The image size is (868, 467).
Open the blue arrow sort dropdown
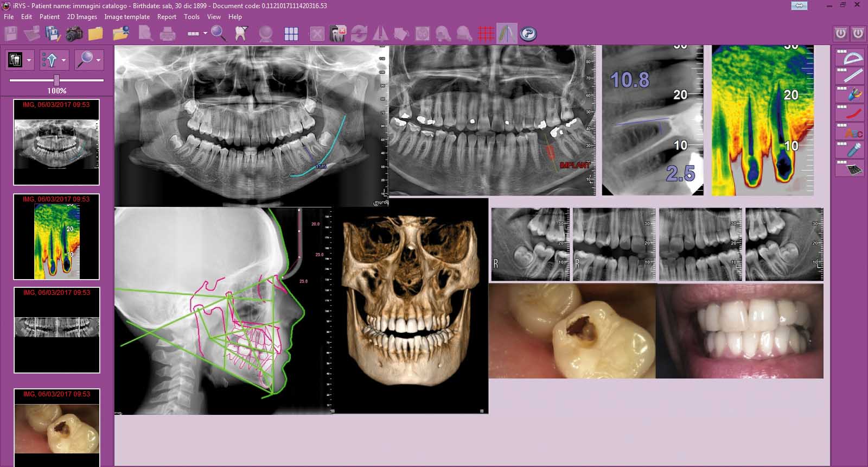pyautogui.click(x=63, y=60)
